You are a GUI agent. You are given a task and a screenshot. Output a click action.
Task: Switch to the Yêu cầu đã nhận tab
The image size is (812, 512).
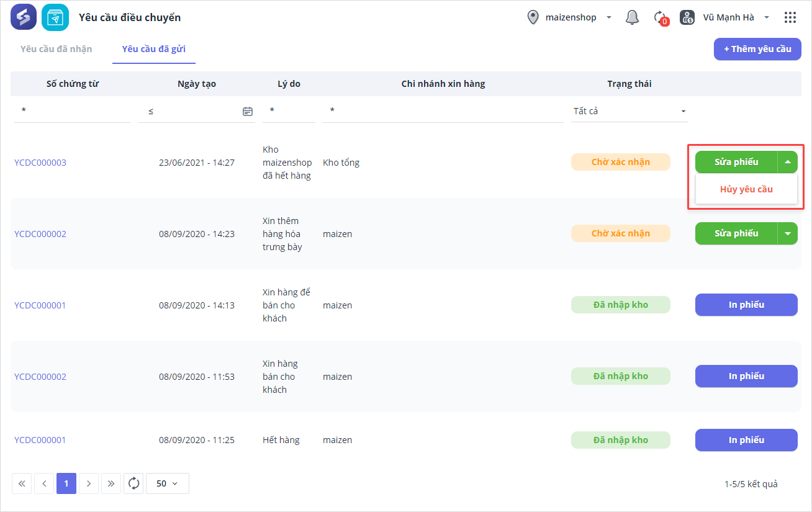56,49
